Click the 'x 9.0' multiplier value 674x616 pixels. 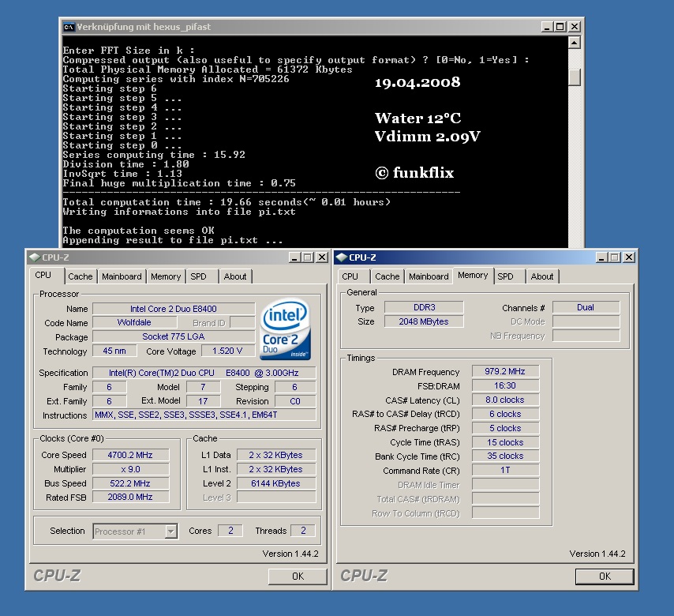[130, 469]
